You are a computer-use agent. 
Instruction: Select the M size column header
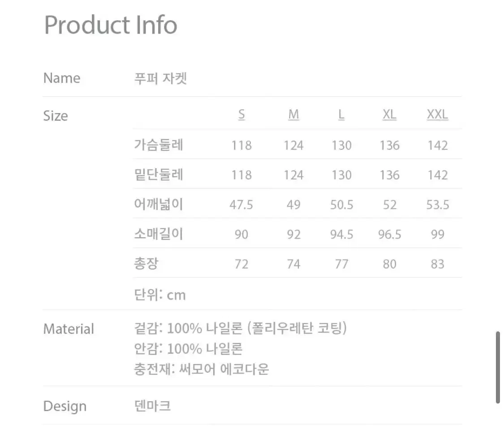click(293, 115)
